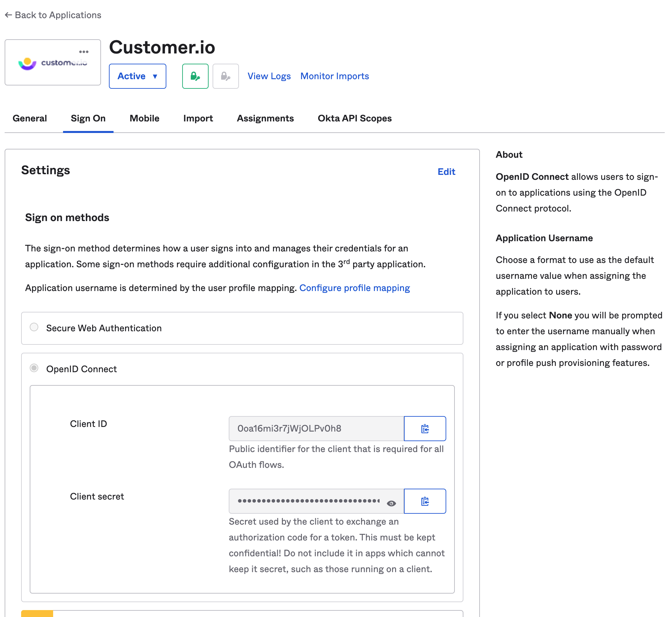Click the back arrow to Applications
This screenshot has width=672, height=617.
pos(8,15)
